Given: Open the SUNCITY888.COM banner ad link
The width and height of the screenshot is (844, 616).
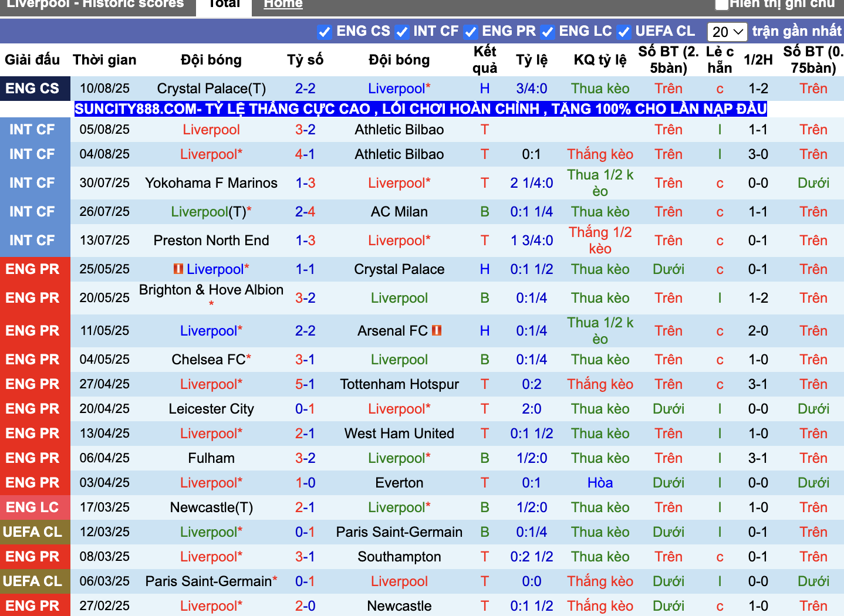Looking at the screenshot, I should pos(421,109).
